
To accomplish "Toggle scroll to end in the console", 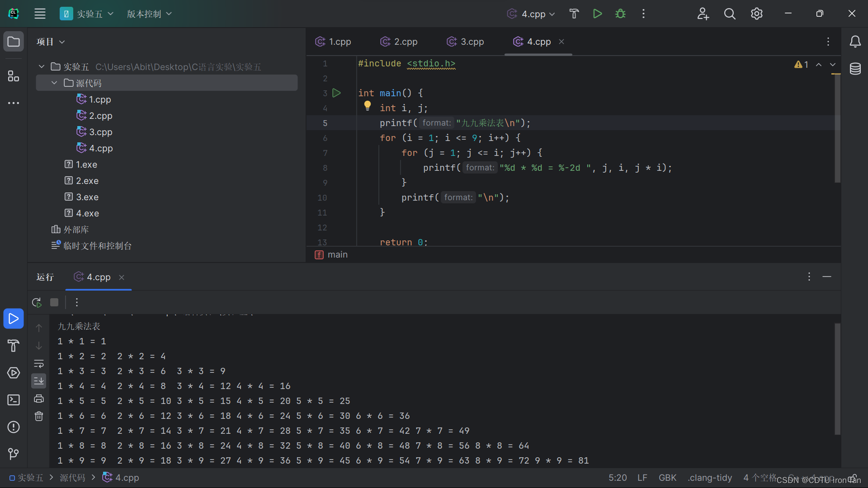I will coord(39,381).
